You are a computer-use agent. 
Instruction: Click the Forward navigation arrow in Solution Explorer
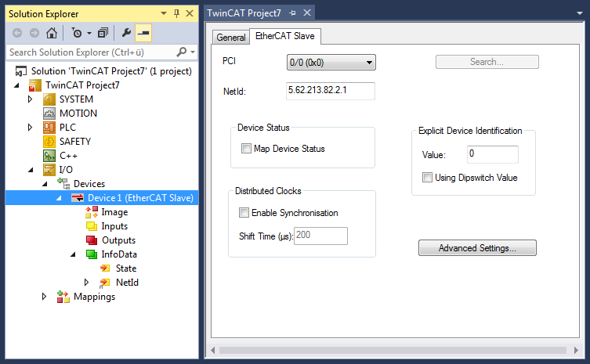coord(34,33)
